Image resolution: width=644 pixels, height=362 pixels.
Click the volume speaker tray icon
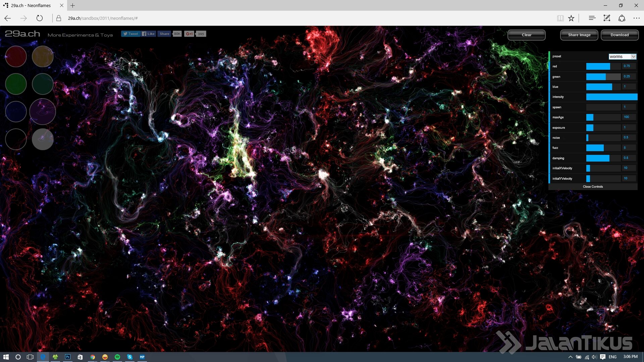[x=594, y=357]
